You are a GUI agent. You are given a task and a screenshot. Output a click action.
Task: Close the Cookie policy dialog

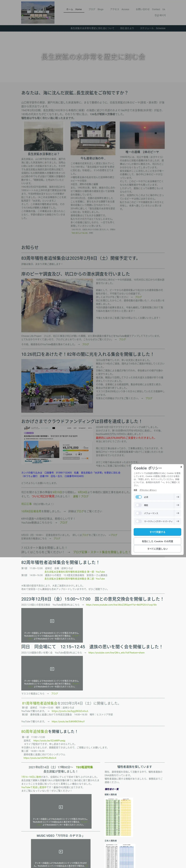click(x=181, y=467)
